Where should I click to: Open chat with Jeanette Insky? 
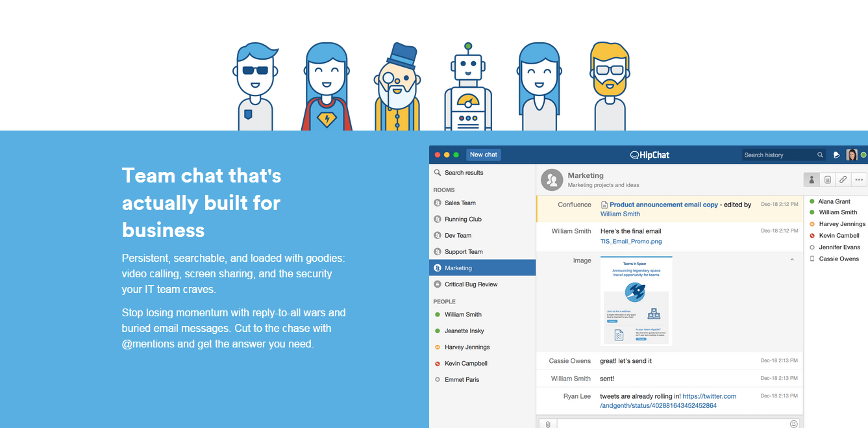click(464, 331)
